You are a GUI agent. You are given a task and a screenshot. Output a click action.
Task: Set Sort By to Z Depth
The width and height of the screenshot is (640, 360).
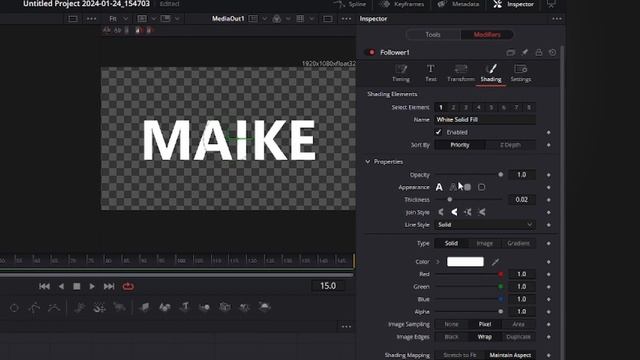[510, 145]
